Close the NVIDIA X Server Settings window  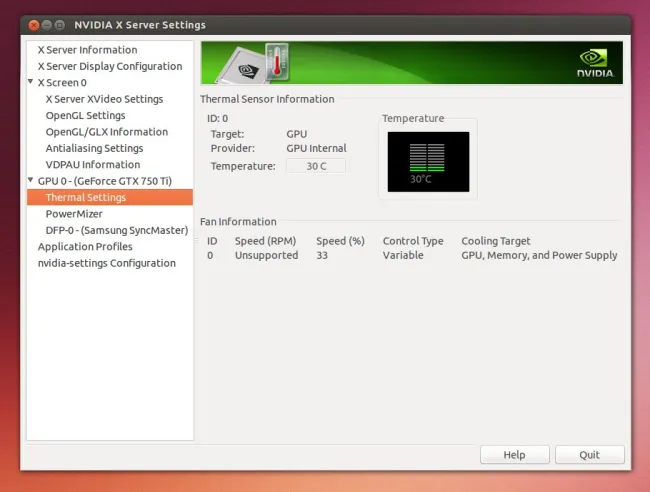click(34, 25)
